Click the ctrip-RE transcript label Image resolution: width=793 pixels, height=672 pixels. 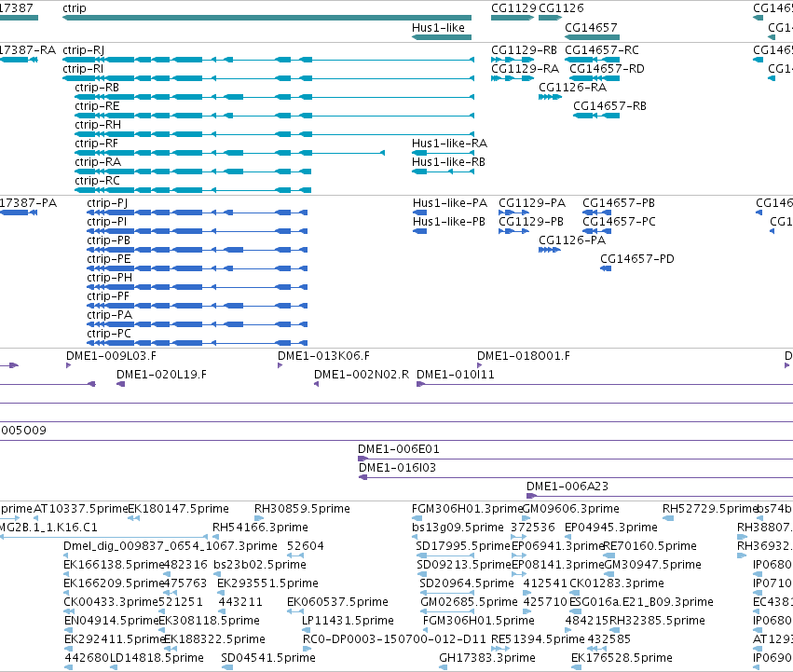(x=97, y=106)
